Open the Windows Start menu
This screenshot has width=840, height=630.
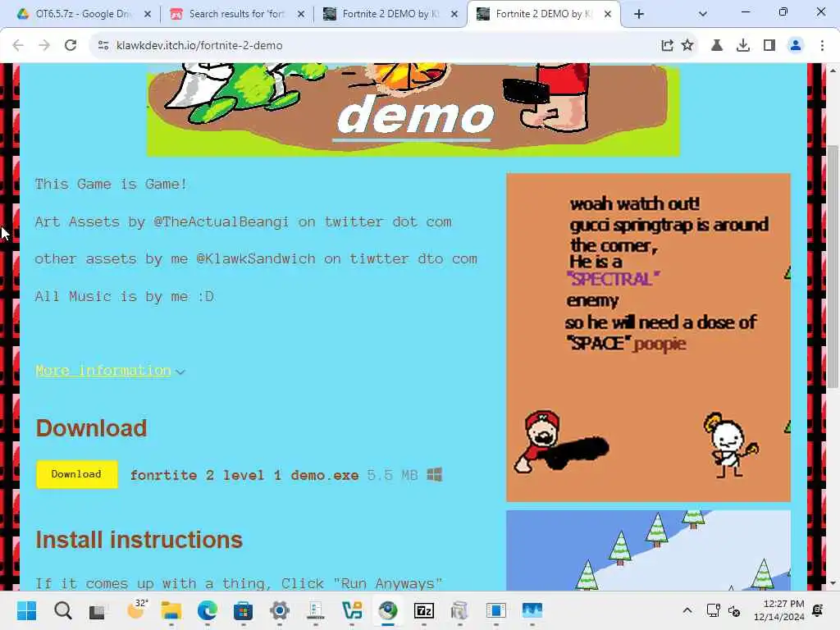click(27, 610)
